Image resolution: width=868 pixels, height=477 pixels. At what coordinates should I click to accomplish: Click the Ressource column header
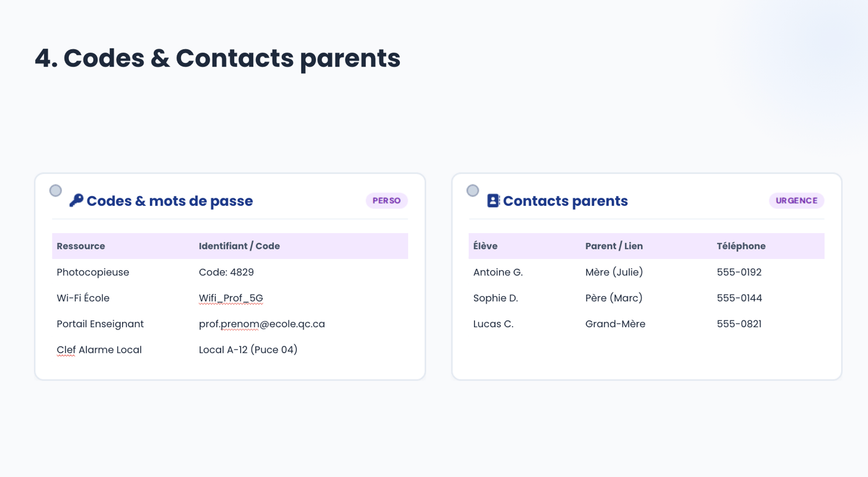(81, 246)
